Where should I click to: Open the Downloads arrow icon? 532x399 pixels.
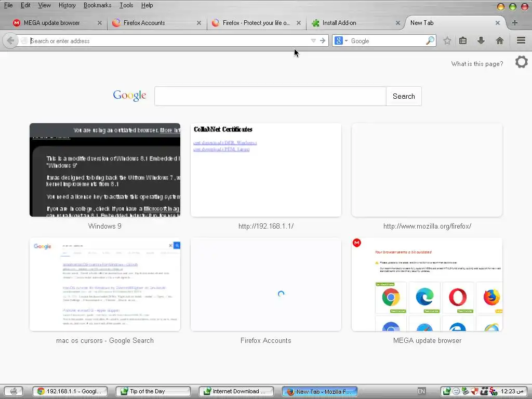pyautogui.click(x=481, y=41)
